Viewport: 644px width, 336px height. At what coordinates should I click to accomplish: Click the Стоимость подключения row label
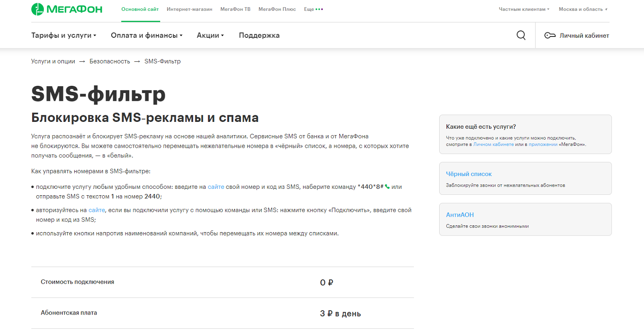tap(77, 282)
